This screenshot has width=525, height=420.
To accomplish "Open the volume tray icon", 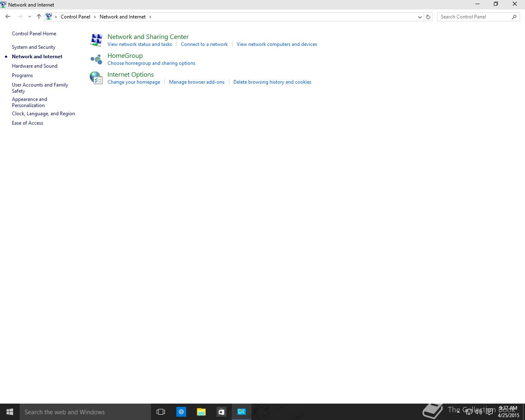I will click(479, 412).
